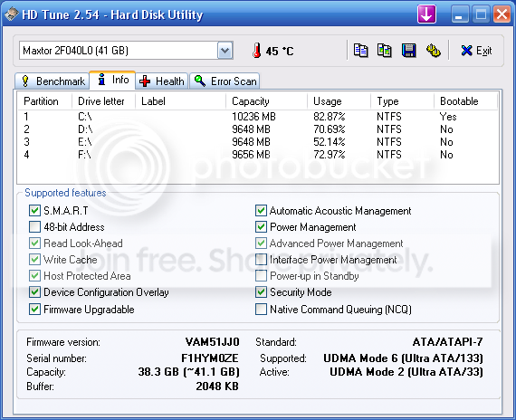Screen dimensions: 516x420
Task: Select the F:\ partition row
Action: click(258, 155)
